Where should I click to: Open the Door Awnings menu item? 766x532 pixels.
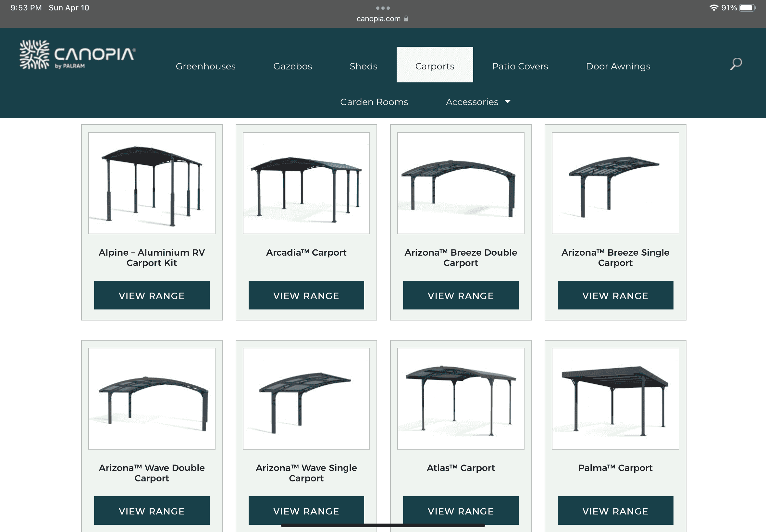tap(618, 66)
